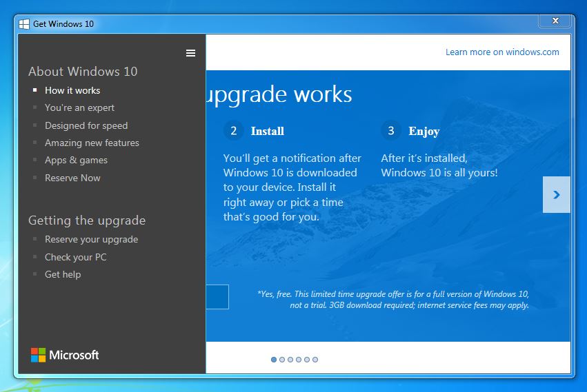Jump to sixth page indicator dot
Screen dimensions: 587x392
point(315,360)
